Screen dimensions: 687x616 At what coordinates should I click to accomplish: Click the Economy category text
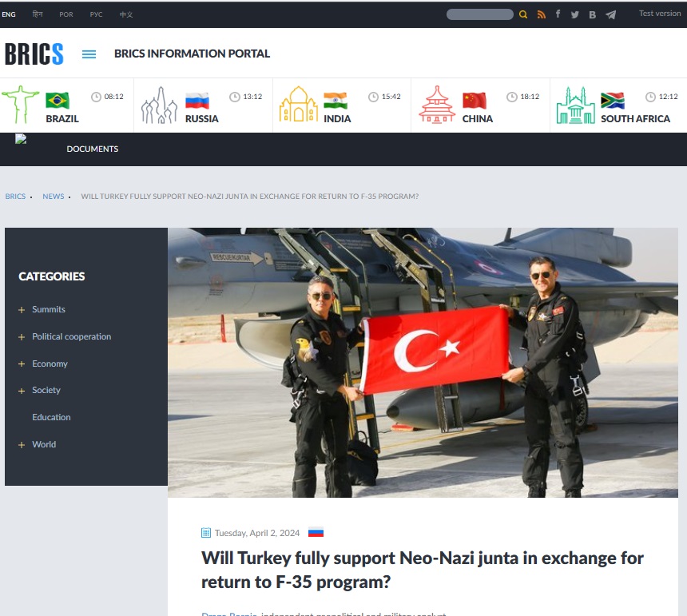[50, 364]
